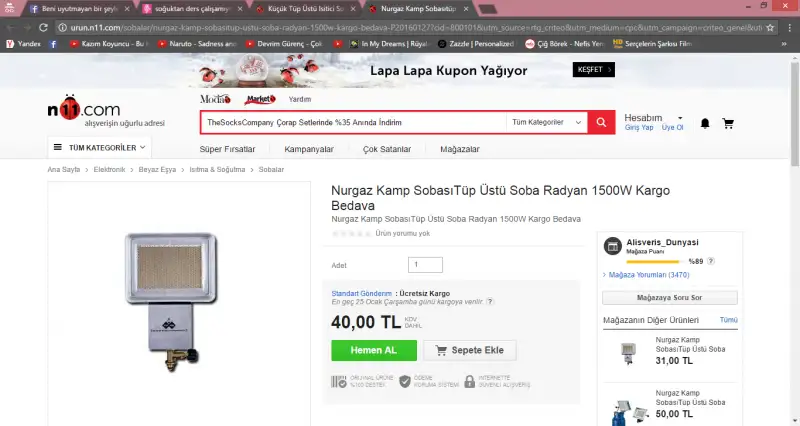
Task: Open the Zazzle Personalized bookmark
Action: (476, 44)
